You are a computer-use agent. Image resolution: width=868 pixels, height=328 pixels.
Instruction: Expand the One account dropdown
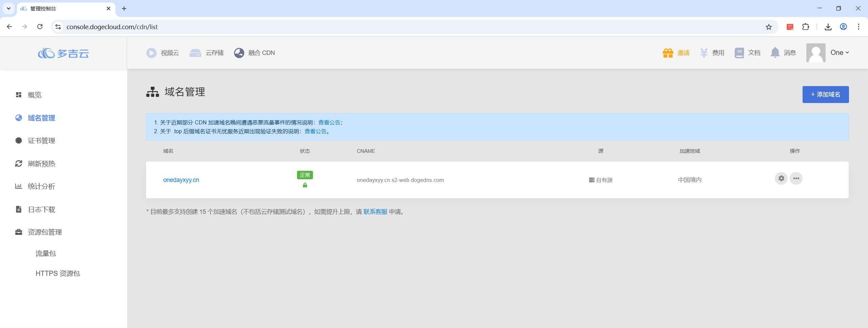pos(840,53)
